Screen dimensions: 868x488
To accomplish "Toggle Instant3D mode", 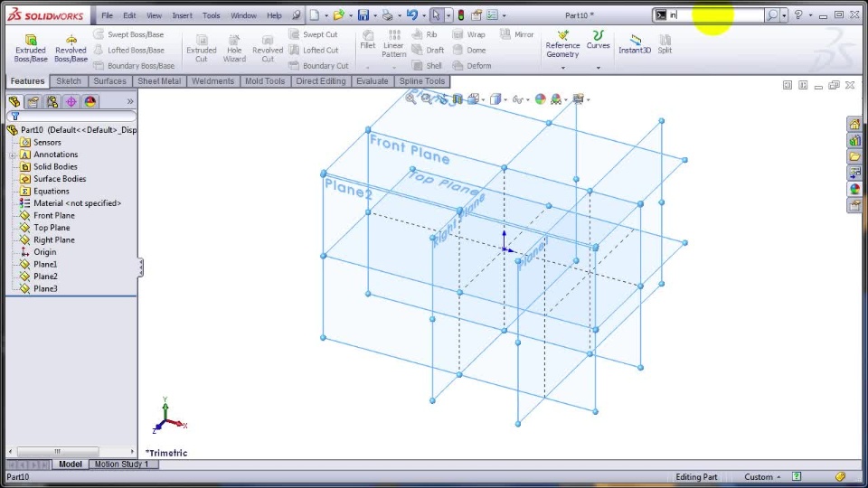I will click(635, 43).
